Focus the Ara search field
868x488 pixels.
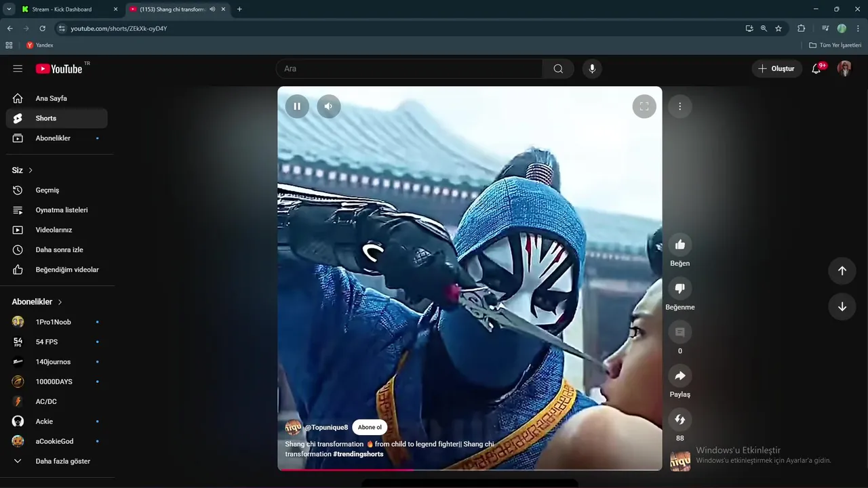pos(410,68)
